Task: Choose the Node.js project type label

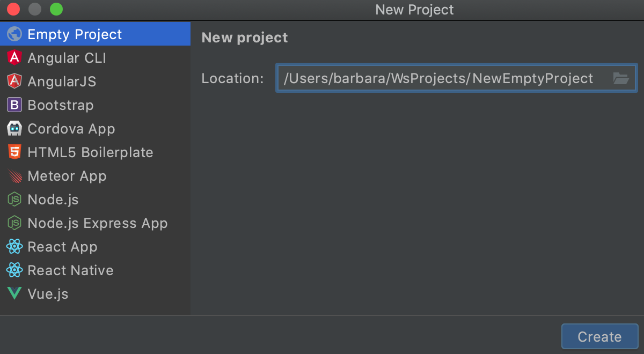Action: (53, 200)
